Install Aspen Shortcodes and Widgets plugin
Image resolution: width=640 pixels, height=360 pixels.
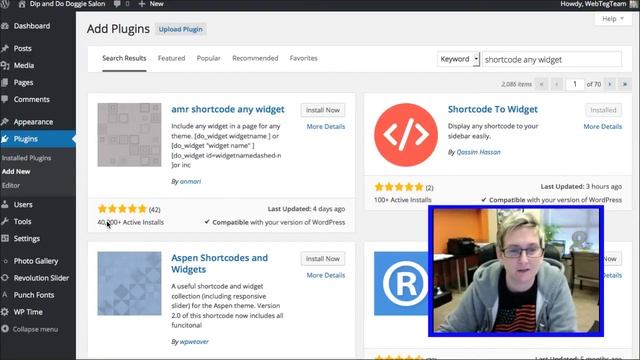click(x=323, y=259)
